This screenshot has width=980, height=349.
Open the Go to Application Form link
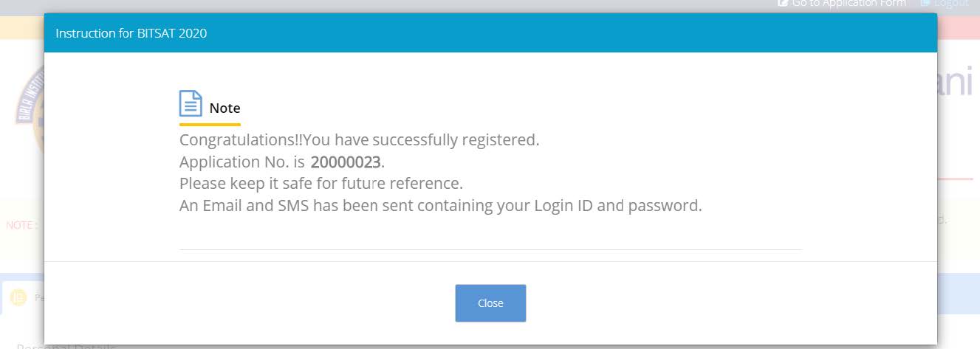click(x=849, y=4)
